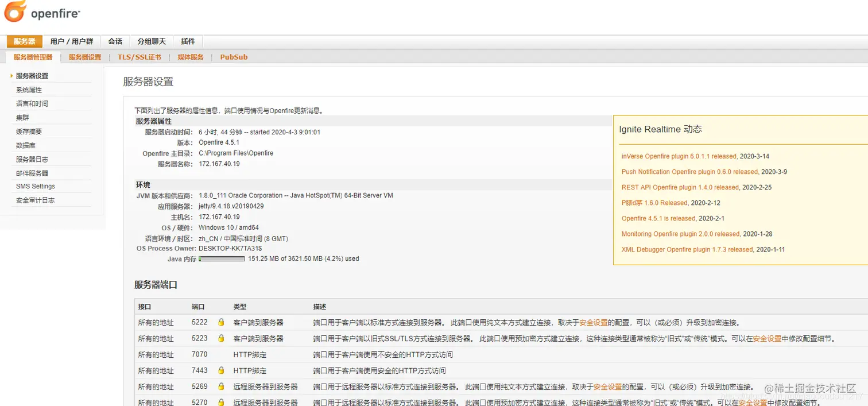Click the 描述 column header
The height and width of the screenshot is (406, 868).
coord(320,307)
